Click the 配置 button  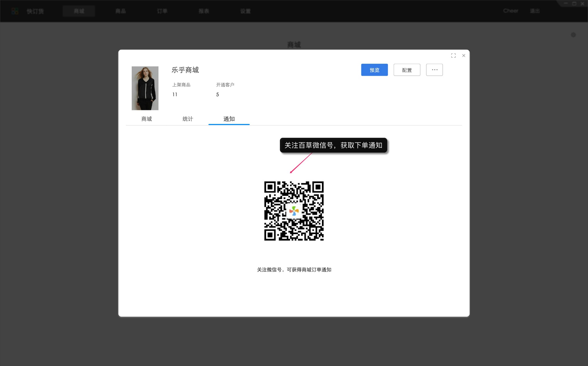[x=407, y=70]
